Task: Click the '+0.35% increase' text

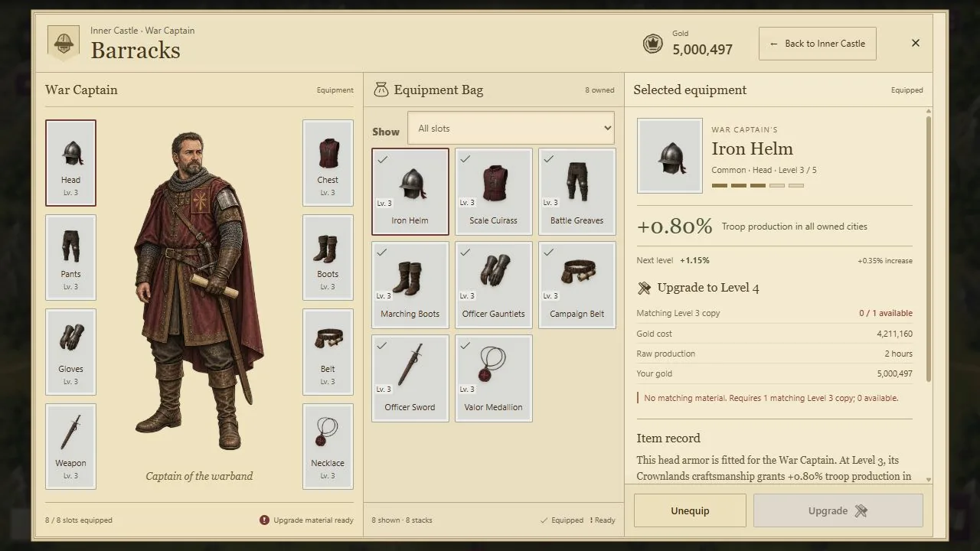Action: pyautogui.click(x=885, y=261)
